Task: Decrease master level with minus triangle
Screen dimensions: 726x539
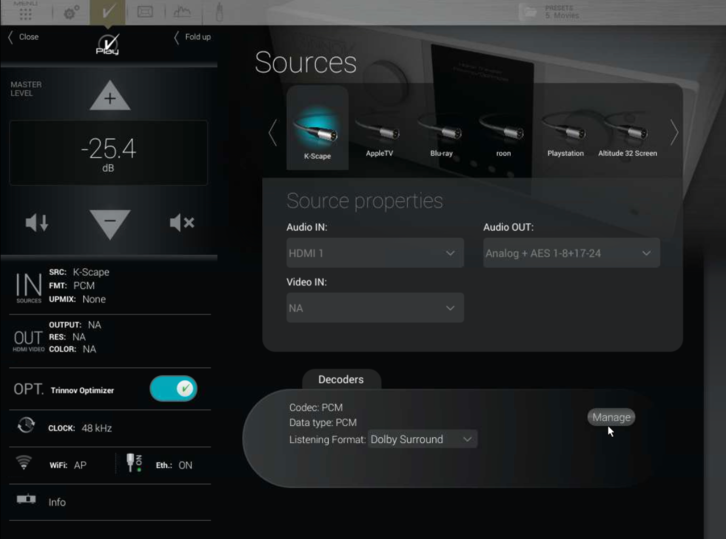Action: point(110,224)
